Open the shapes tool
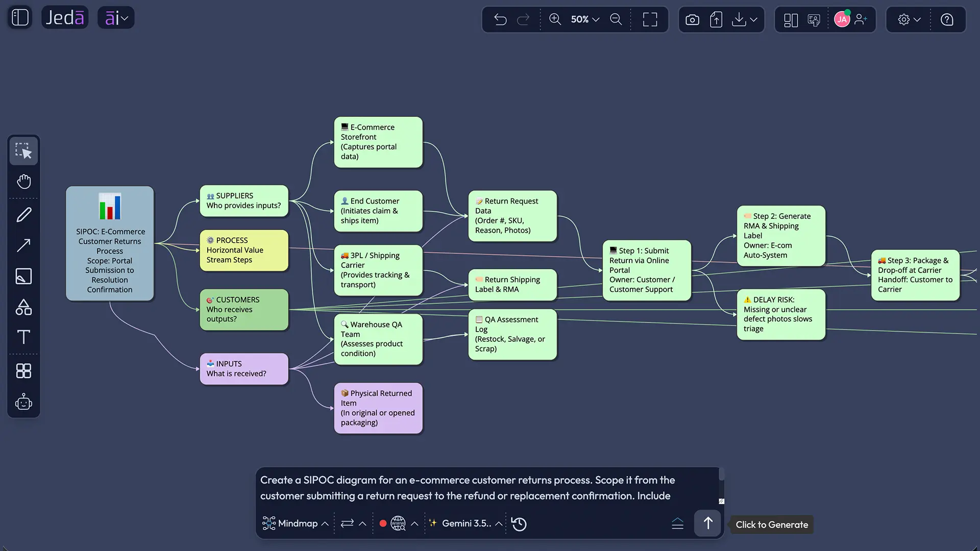Viewport: 980px width, 551px height. [23, 307]
